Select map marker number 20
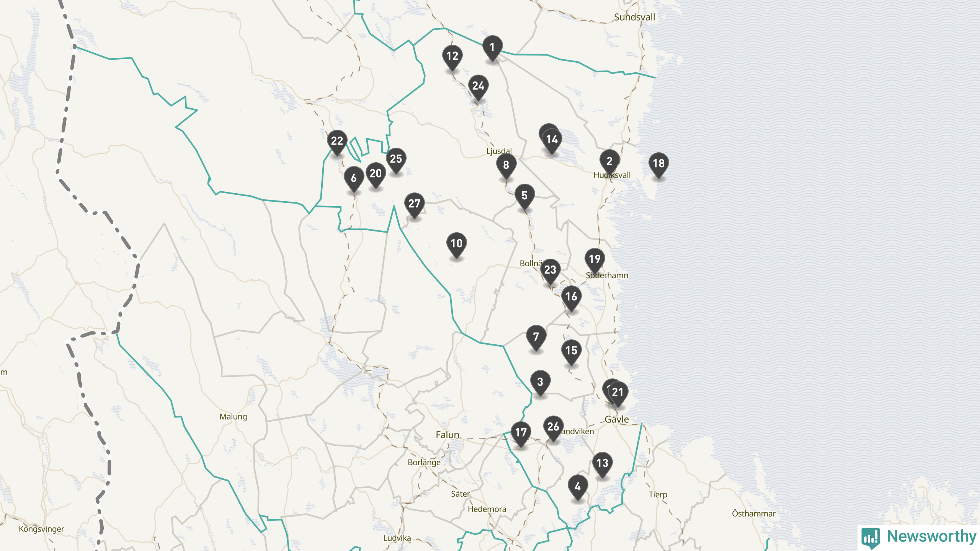980x551 pixels. coord(376,174)
